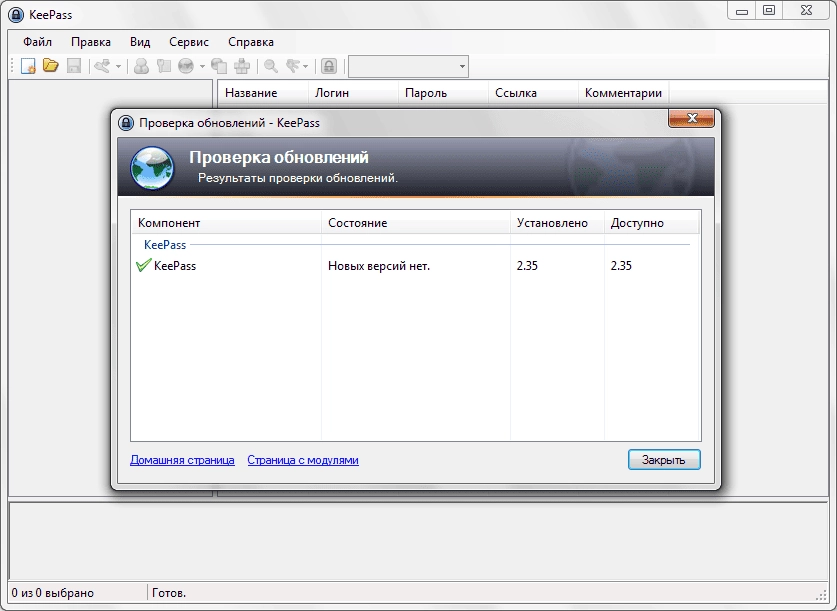
Task: Create a new database via toolbar icon
Action: click(28, 66)
